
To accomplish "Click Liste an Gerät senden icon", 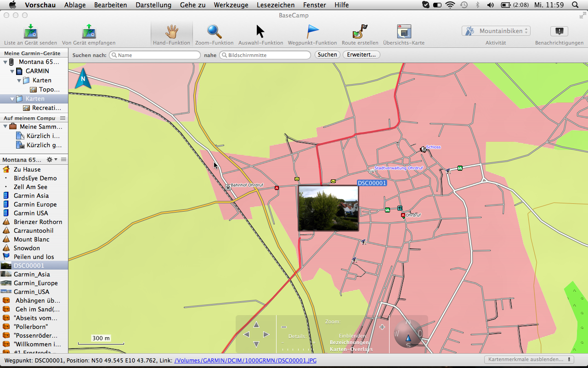I will click(x=30, y=32).
